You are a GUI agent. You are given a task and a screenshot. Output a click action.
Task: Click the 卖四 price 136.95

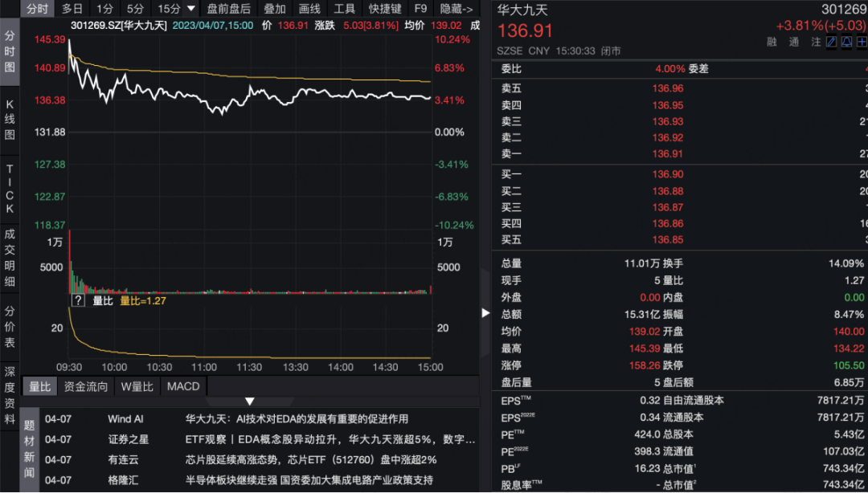[668, 105]
